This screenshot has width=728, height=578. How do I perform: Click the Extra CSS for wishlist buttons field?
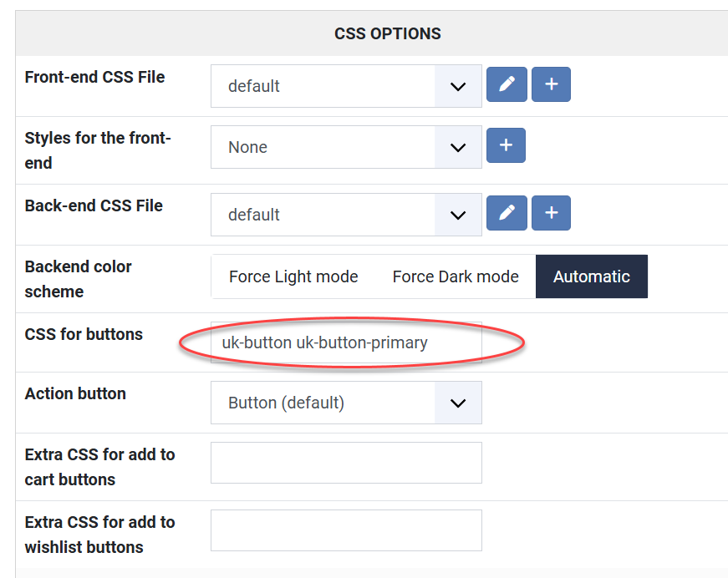click(346, 530)
